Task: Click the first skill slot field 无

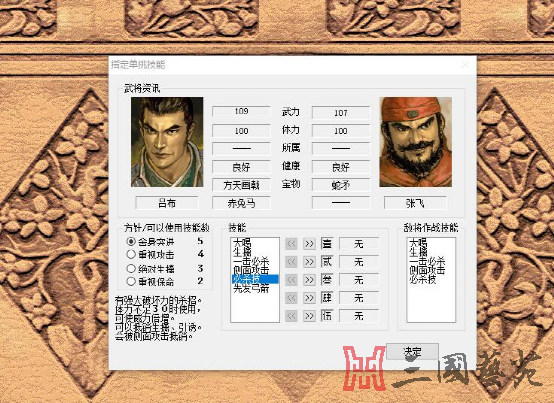Action: coord(359,244)
